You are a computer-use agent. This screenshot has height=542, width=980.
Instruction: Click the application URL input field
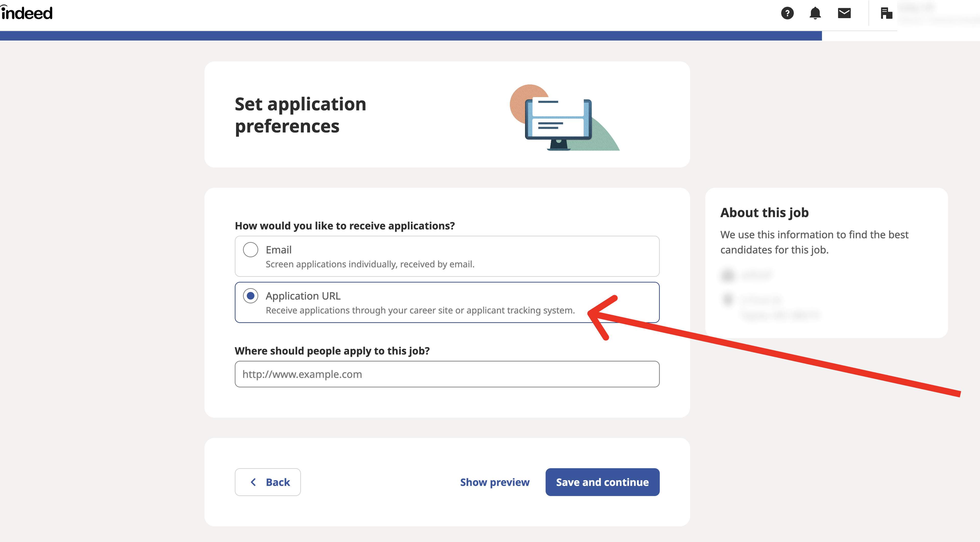(x=447, y=374)
